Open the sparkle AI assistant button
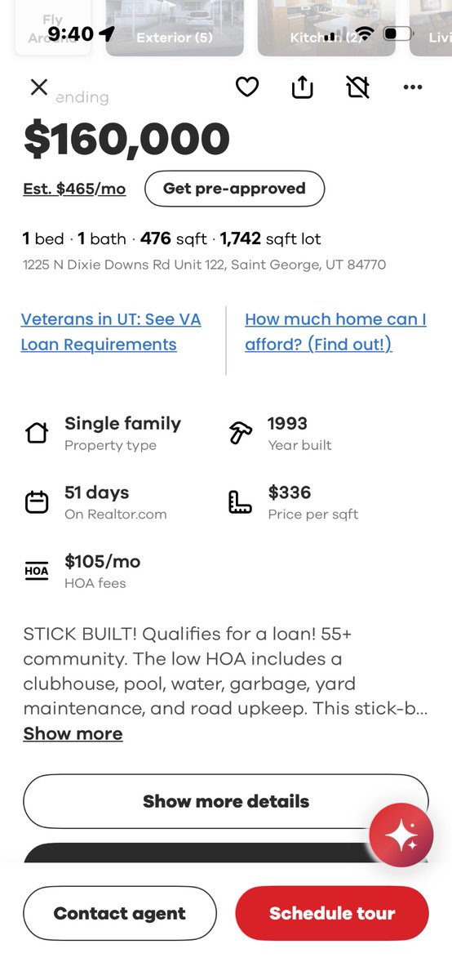 point(401,835)
